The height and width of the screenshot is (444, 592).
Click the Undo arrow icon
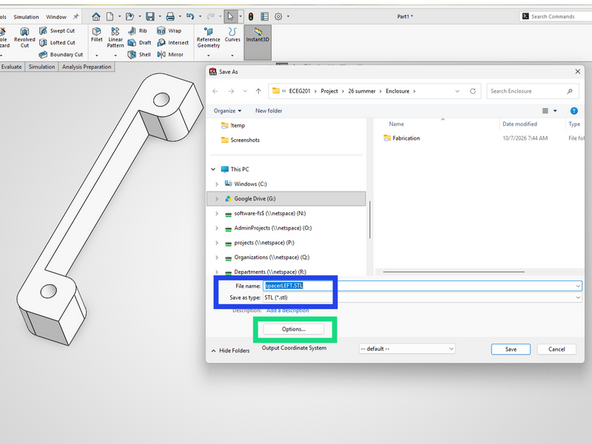pos(190,17)
